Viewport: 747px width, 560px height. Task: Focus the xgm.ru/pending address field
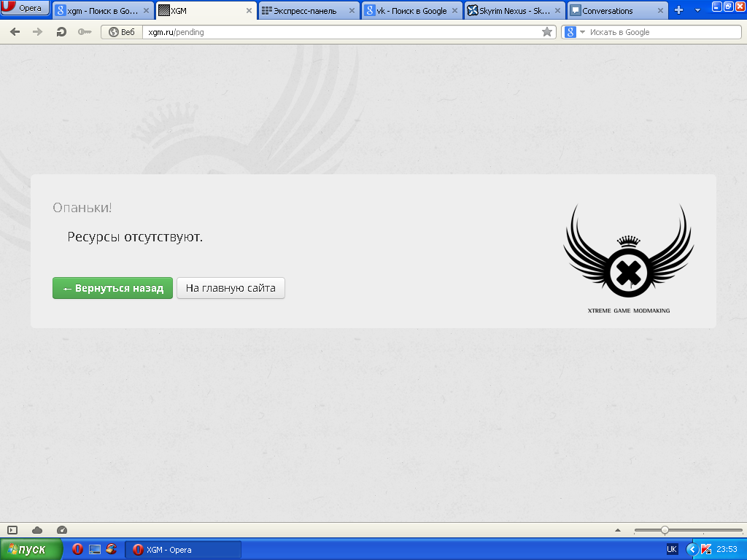(341, 32)
